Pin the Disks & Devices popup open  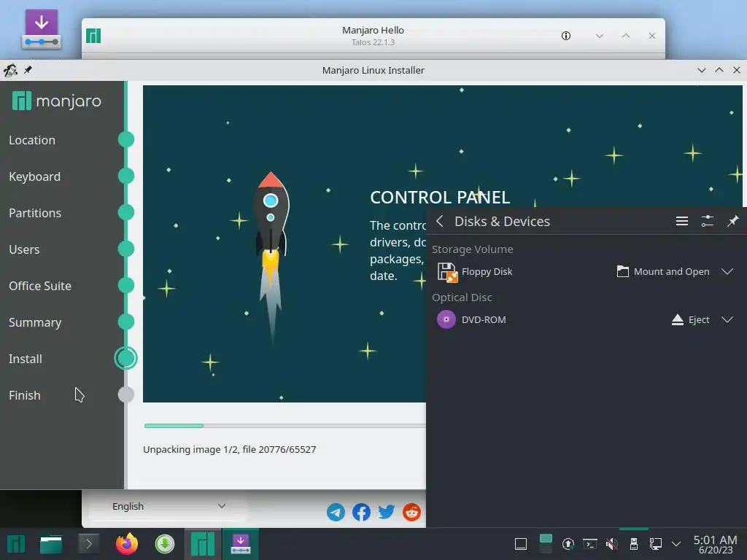[732, 221]
